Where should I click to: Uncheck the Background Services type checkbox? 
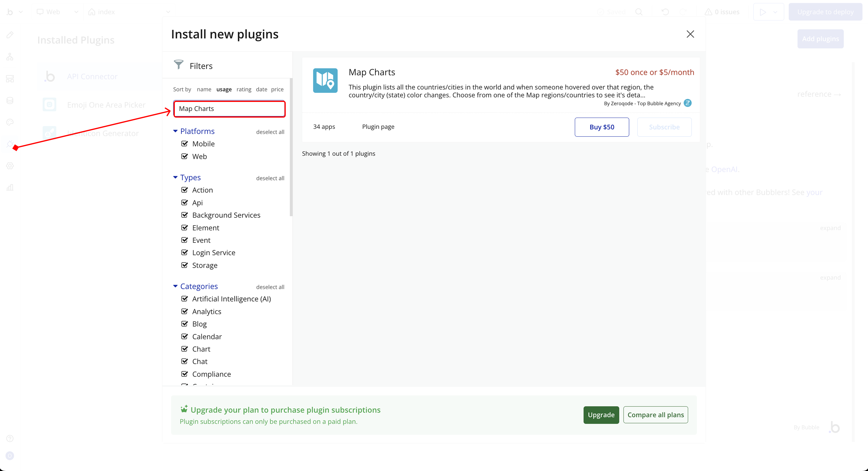[x=184, y=215]
